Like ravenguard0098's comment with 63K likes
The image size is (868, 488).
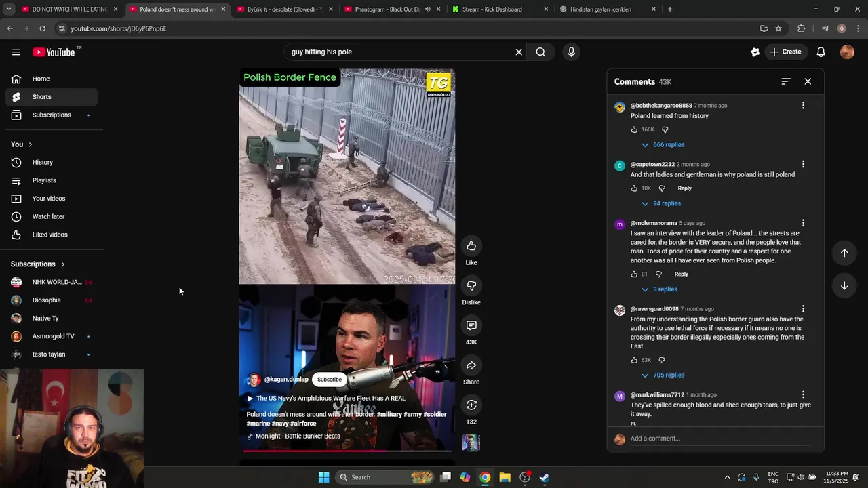coord(634,361)
